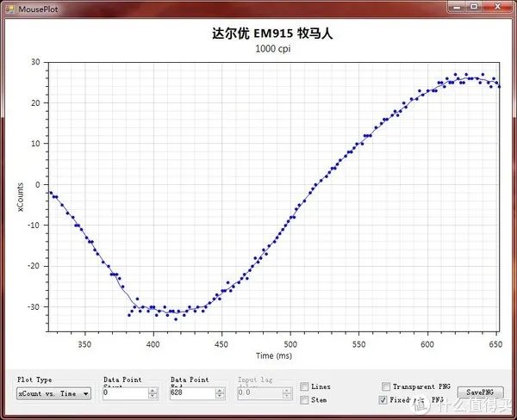
Task: Click the y-axis tick label "-10"
Action: (x=34, y=225)
